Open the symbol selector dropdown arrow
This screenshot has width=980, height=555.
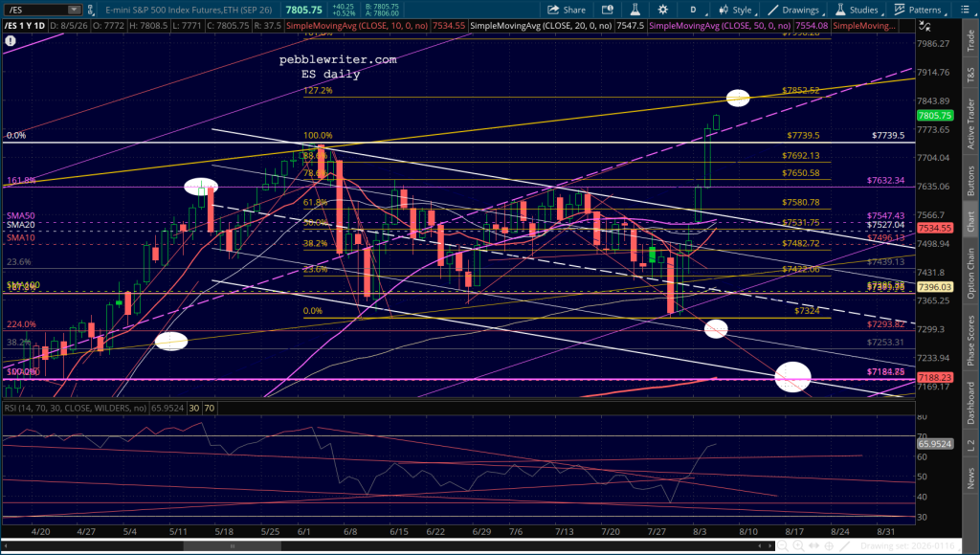[75, 10]
